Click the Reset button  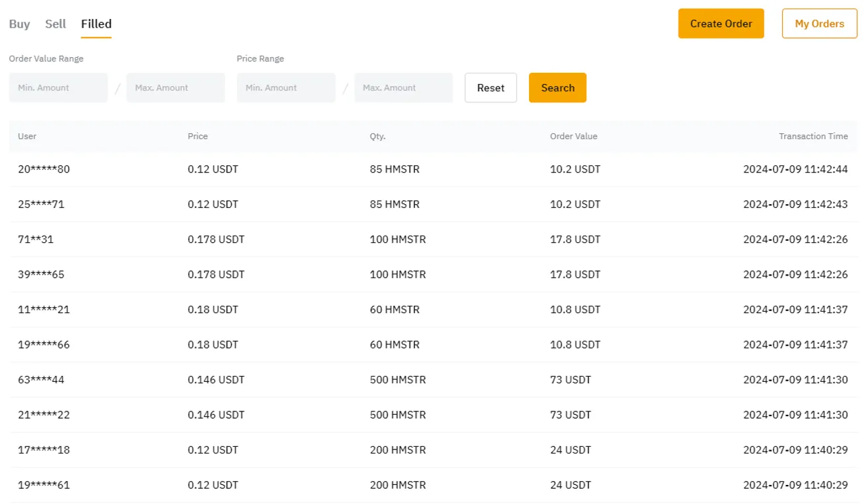point(491,88)
